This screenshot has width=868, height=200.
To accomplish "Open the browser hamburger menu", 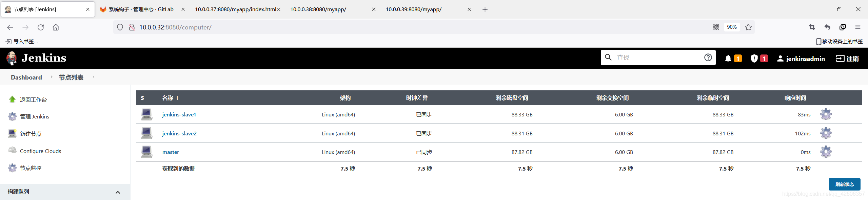I will (x=858, y=27).
